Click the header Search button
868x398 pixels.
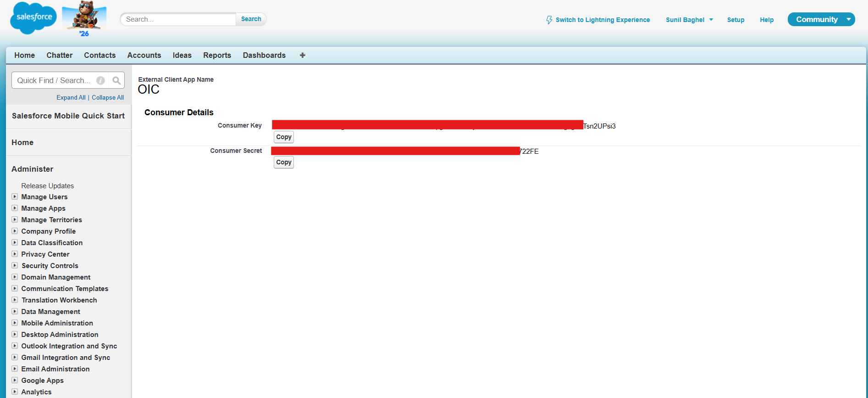(251, 19)
